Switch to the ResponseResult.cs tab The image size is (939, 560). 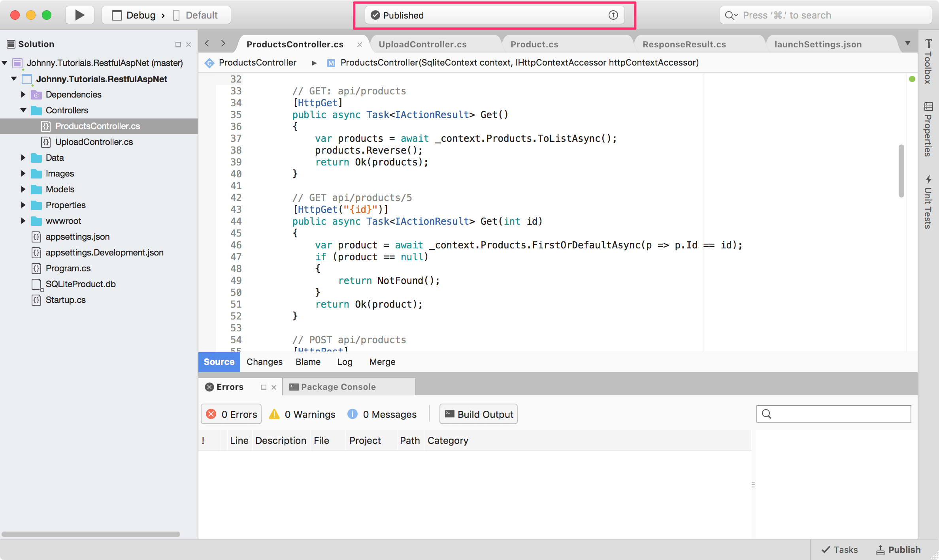tap(684, 44)
